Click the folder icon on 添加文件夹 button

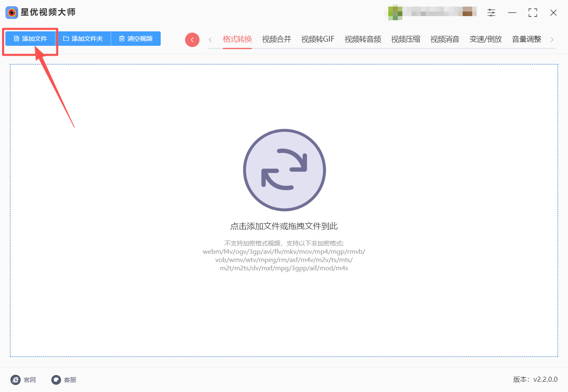[65, 39]
